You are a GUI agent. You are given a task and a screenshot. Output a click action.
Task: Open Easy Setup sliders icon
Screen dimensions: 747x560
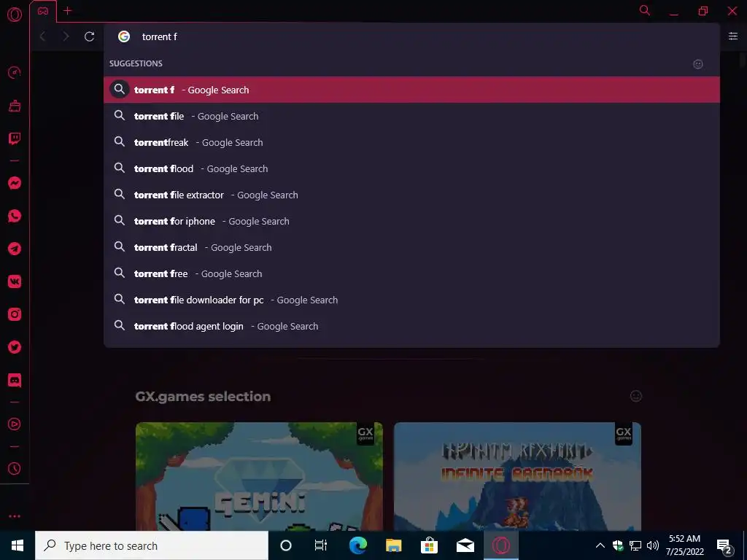(x=733, y=36)
